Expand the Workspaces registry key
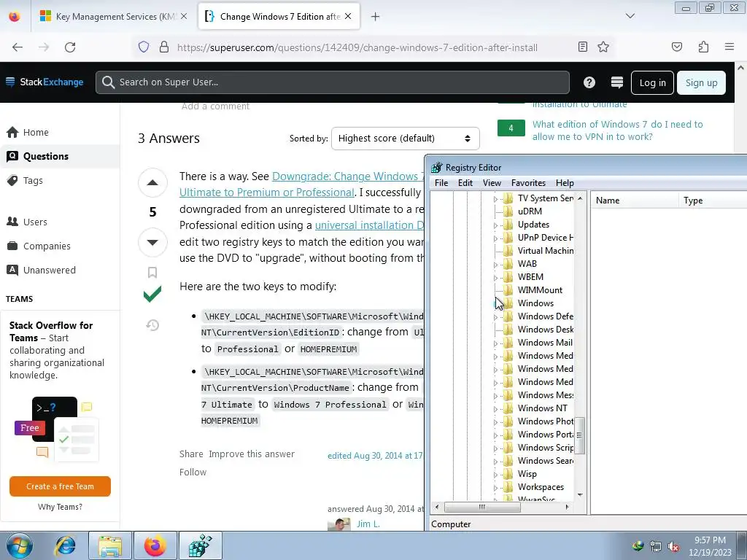Screen dimensions: 747x560 coord(495,488)
